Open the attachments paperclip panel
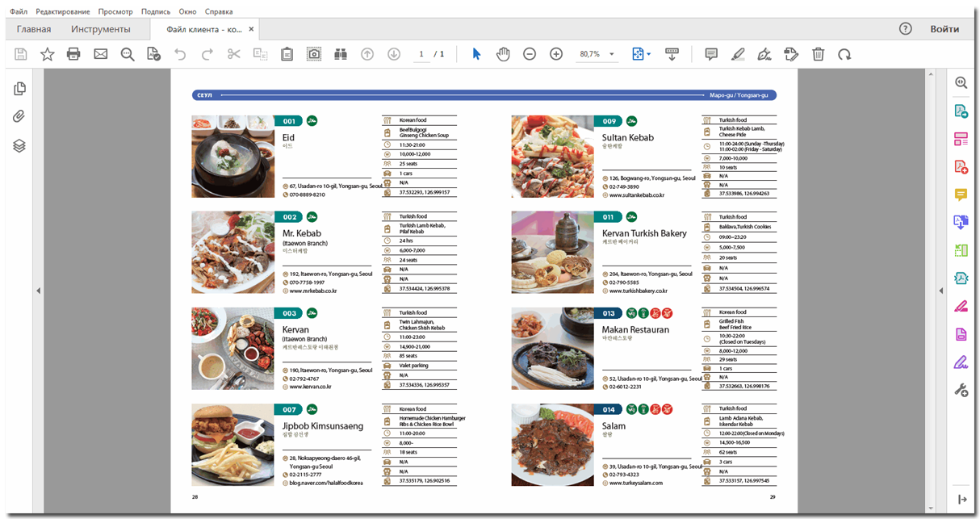The image size is (980, 519). [20, 116]
